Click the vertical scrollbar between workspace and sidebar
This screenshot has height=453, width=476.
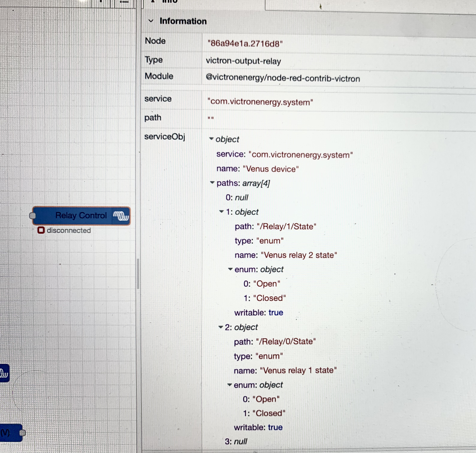click(x=138, y=274)
